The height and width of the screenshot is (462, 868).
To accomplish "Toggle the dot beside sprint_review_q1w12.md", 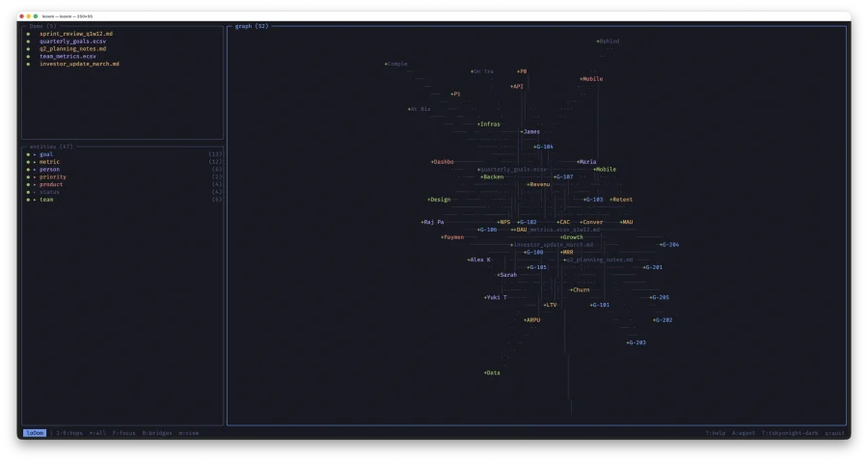I will 28,34.
